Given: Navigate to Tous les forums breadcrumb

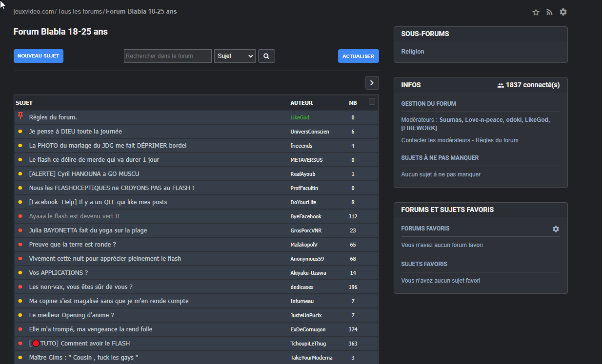Looking at the screenshot, I should click(80, 11).
